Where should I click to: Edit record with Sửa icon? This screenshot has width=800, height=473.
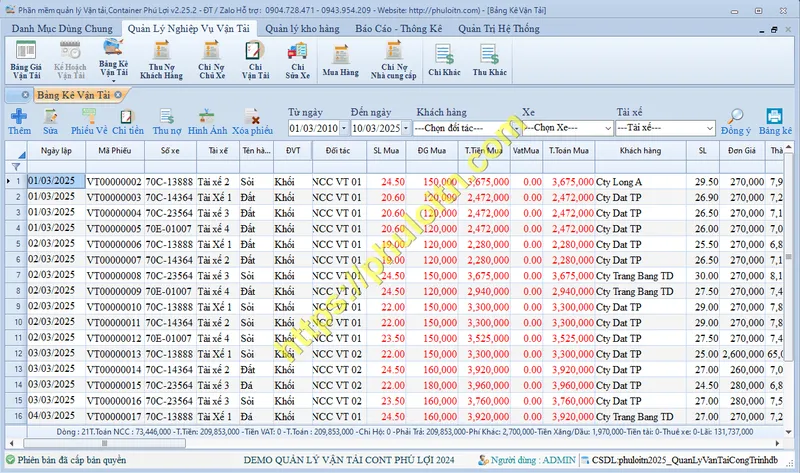[x=50, y=121]
